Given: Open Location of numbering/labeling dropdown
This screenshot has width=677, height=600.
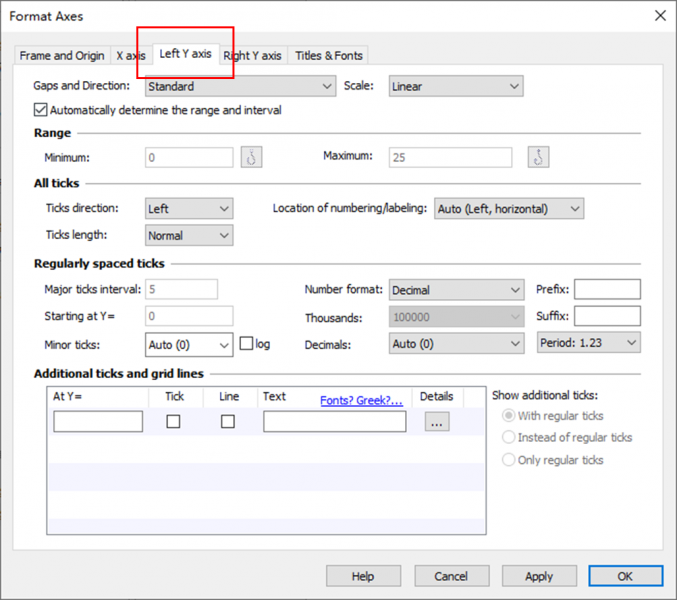Looking at the screenshot, I should tap(508, 209).
